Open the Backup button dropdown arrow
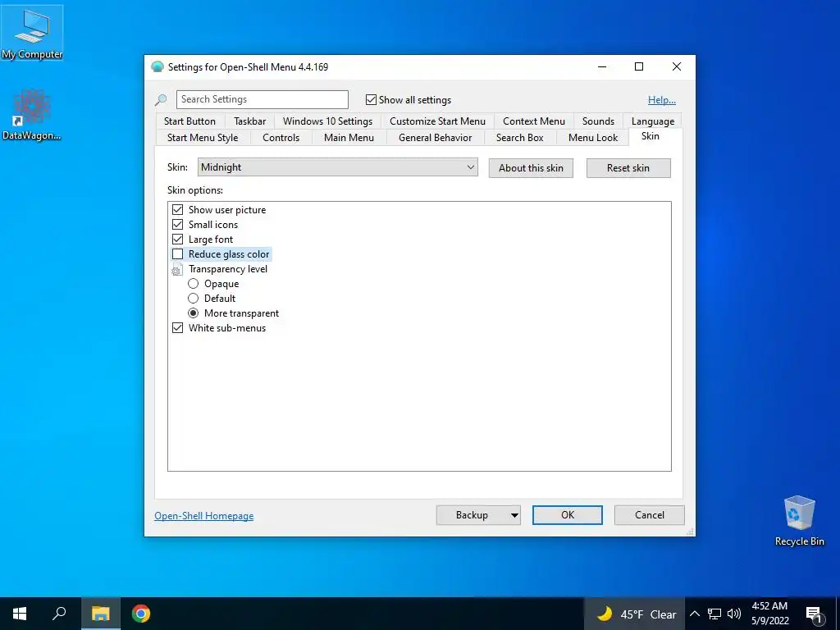The height and width of the screenshot is (630, 840). click(514, 515)
